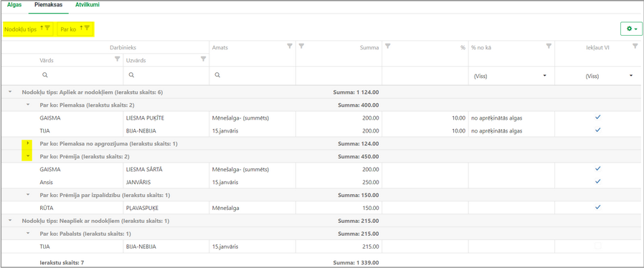Image resolution: width=644 pixels, height=268 pixels.
Task: Click the Uzvārds column header
Action: click(136, 60)
